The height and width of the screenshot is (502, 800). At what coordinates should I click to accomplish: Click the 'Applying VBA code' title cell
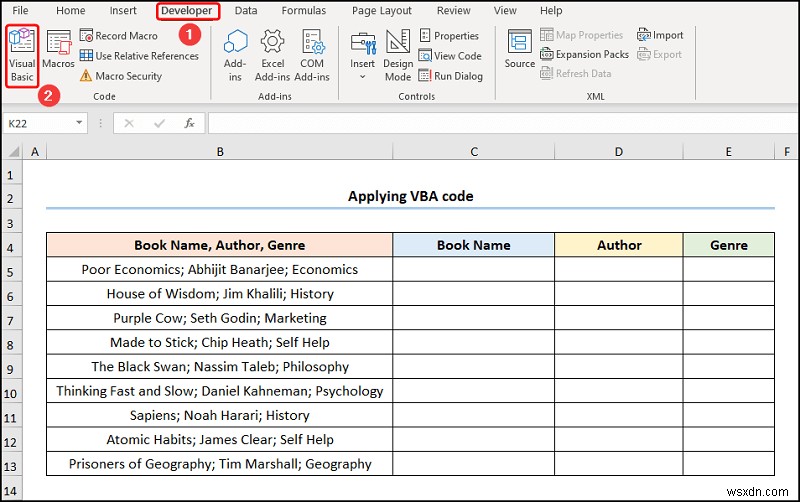click(x=410, y=197)
